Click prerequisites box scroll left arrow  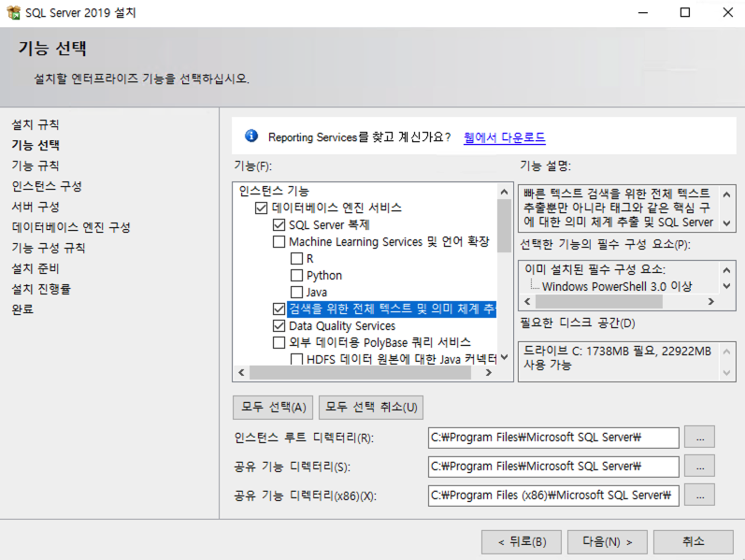[x=527, y=301]
